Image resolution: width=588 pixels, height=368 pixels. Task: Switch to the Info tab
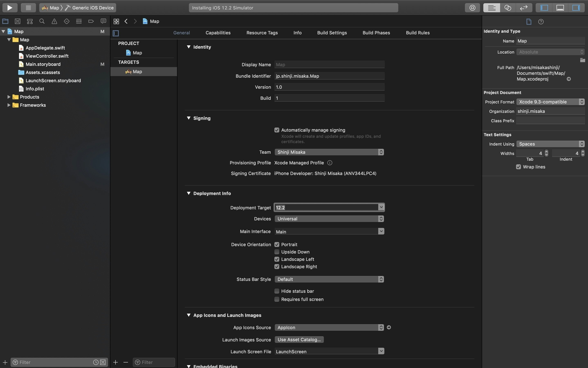pyautogui.click(x=297, y=33)
